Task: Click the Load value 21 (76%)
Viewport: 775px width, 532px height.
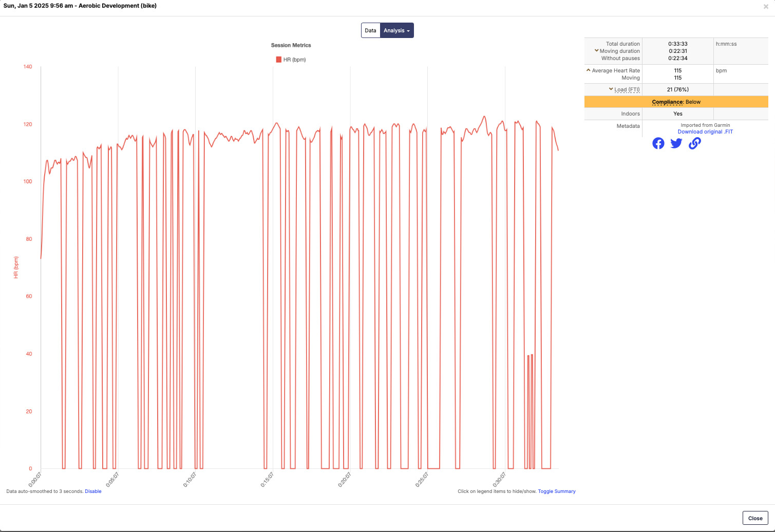Action: click(678, 89)
